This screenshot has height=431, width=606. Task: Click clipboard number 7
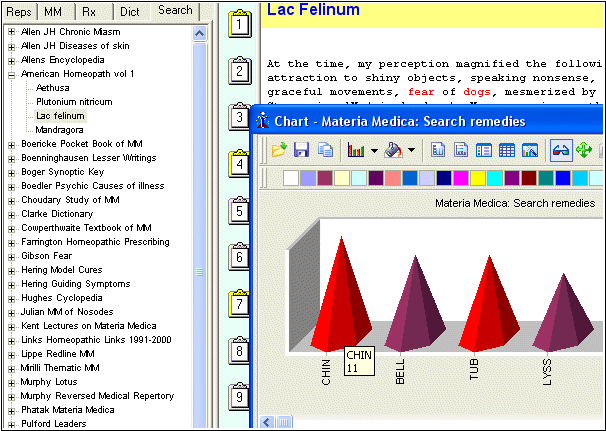pos(240,304)
